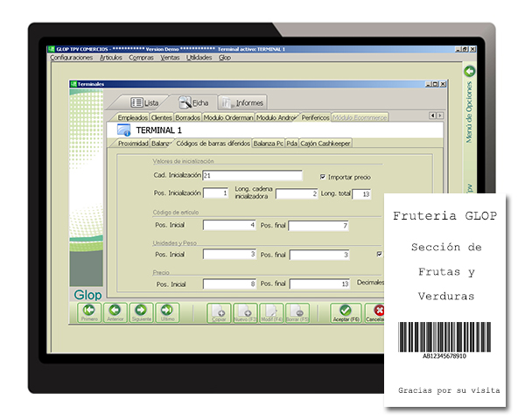
Task: Click Código de artículo Pos. Inicial field
Action: (x=229, y=225)
